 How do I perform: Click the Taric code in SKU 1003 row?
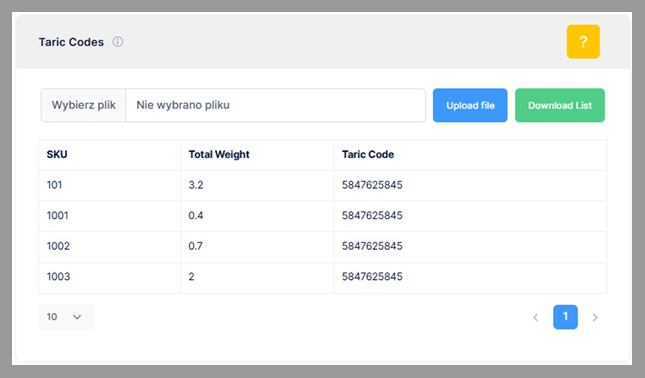[x=372, y=276]
